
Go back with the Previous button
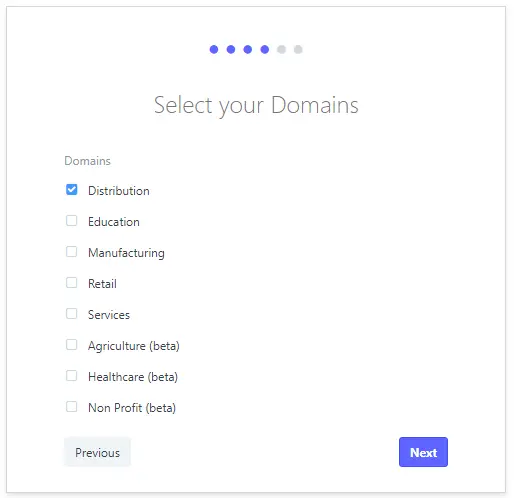click(97, 452)
